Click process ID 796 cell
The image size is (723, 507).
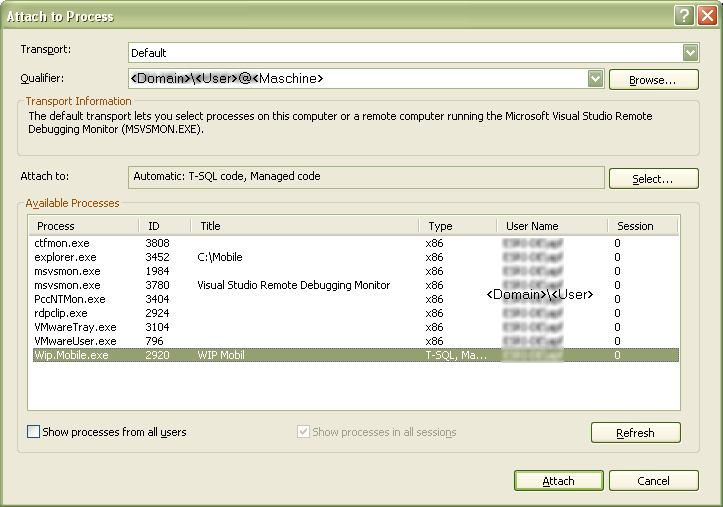tap(154, 341)
